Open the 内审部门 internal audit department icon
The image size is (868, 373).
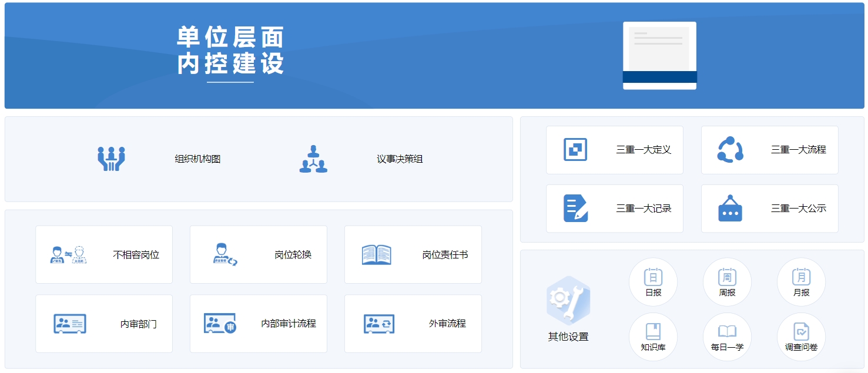[69, 322]
